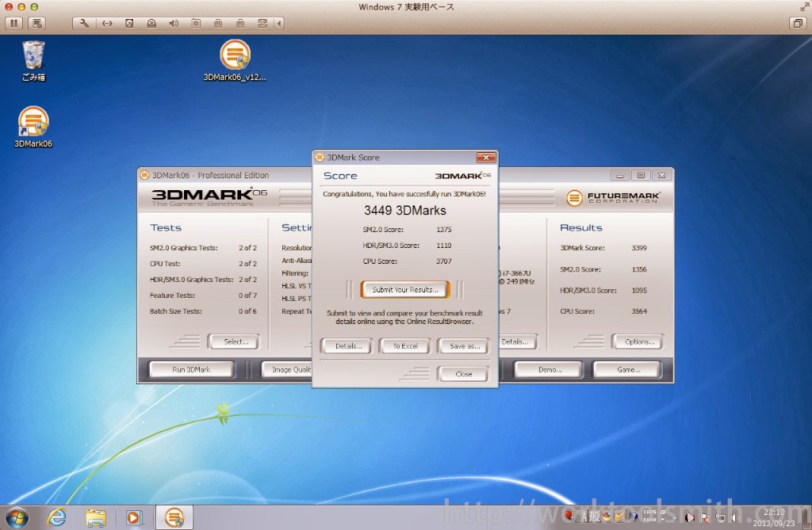
Task: Click the CPU Score value 3707 in dialog
Action: pos(444,261)
